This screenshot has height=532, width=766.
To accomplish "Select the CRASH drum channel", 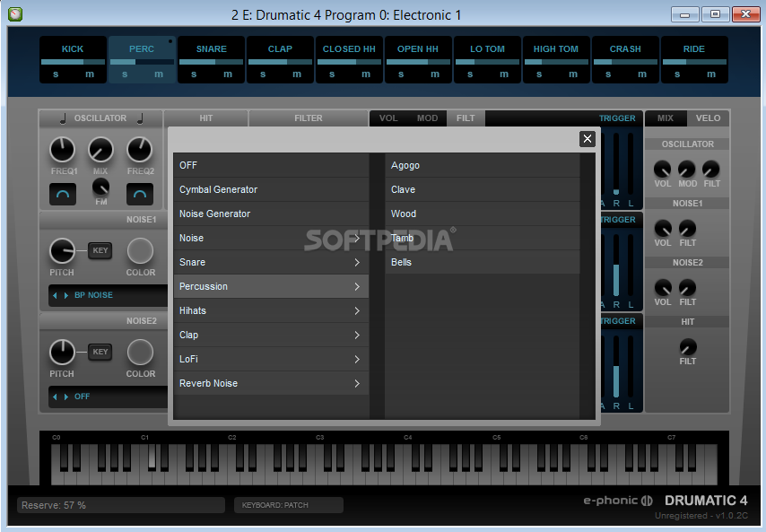I will [625, 48].
